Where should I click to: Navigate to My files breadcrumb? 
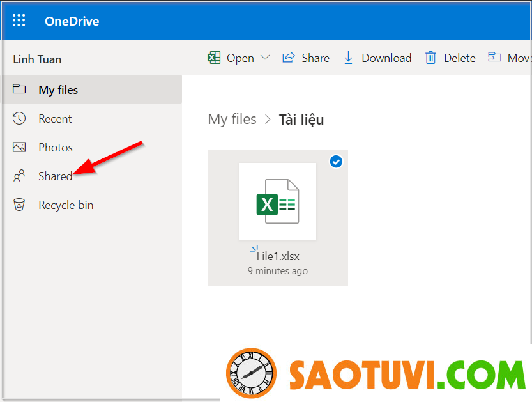(232, 120)
